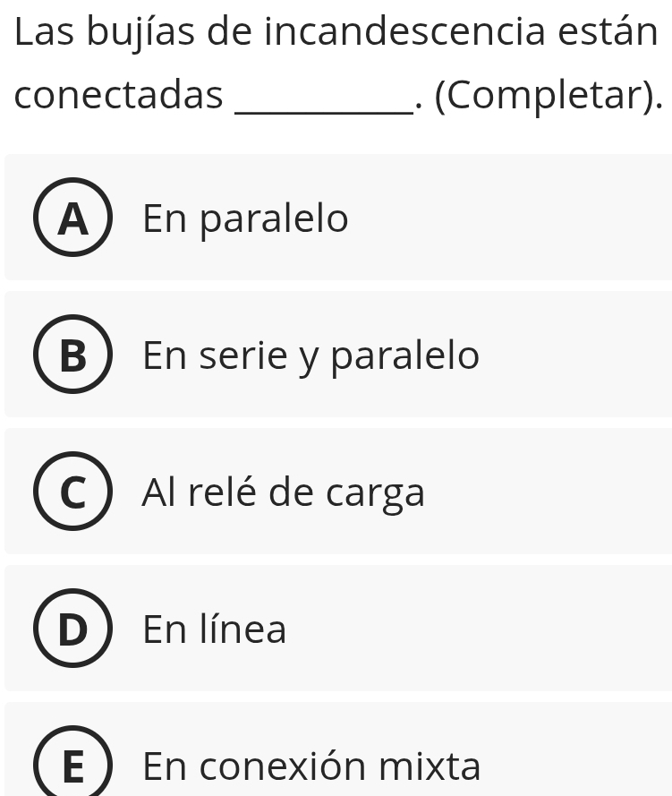672x796 pixels.
Task: Click the blank line in the question
Action: pos(324,98)
